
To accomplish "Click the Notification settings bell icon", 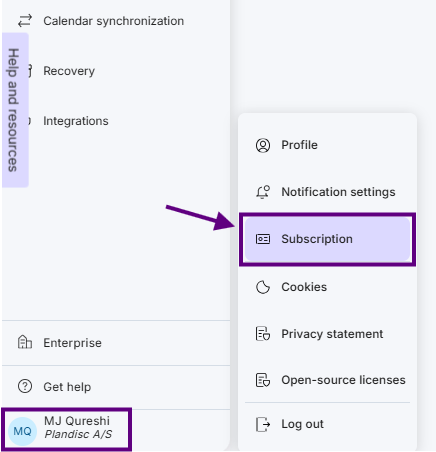I will (x=263, y=192).
